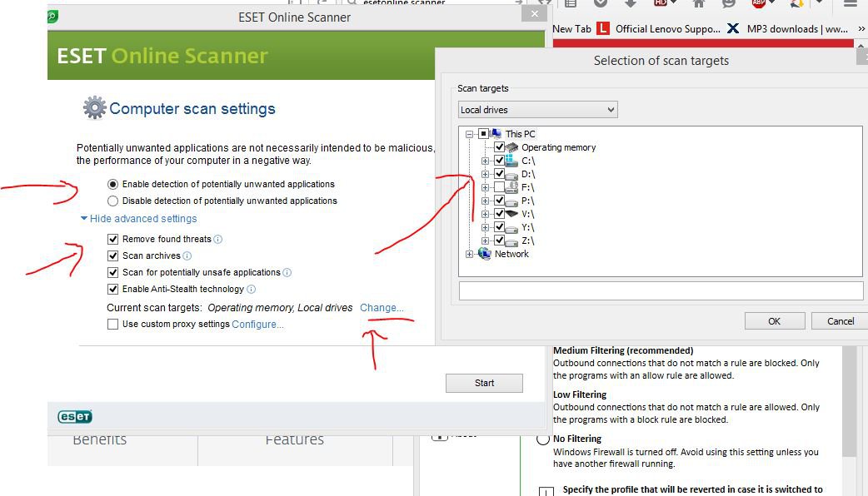The height and width of the screenshot is (496, 868).
Task: Select Enable detection of potentially unwanted applications
Action: click(113, 184)
